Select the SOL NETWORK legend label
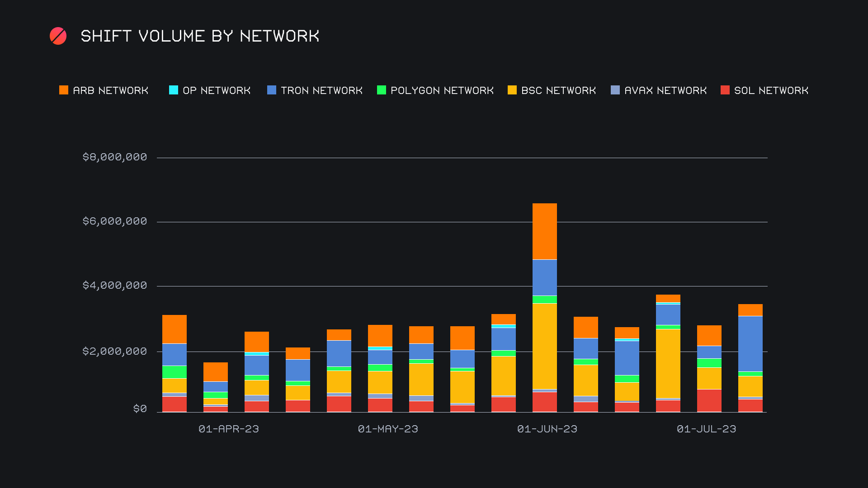868x488 pixels. 771,90
